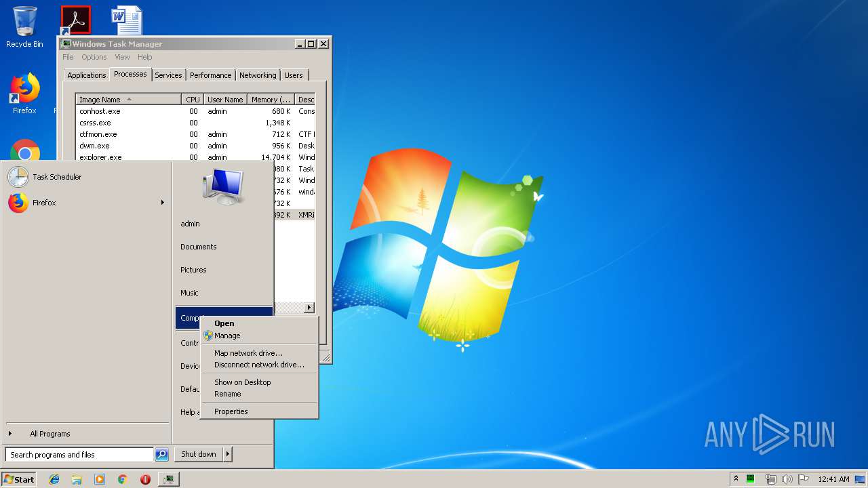Viewport: 868px width, 488px height.
Task: Click the Start button
Action: click(x=19, y=479)
